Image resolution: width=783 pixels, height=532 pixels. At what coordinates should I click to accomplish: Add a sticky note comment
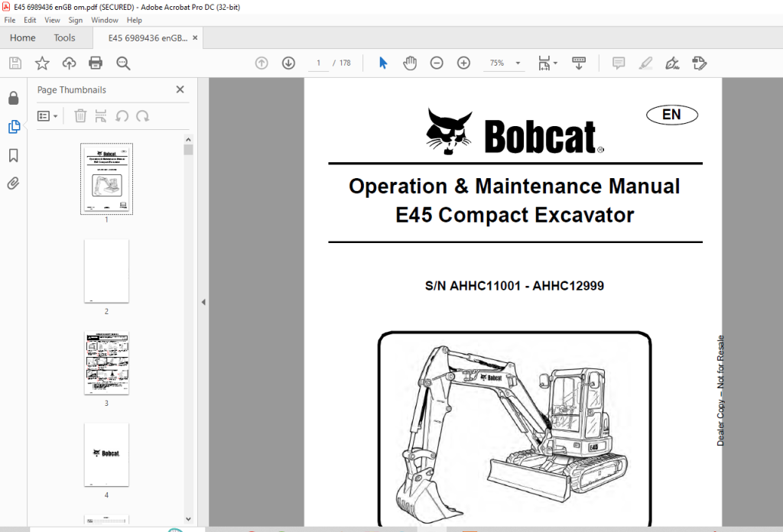(618, 63)
